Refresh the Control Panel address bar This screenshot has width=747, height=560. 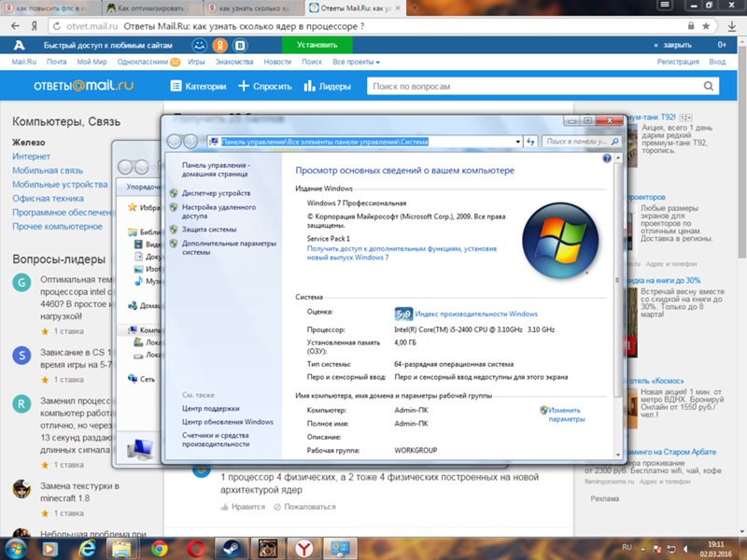[x=530, y=142]
